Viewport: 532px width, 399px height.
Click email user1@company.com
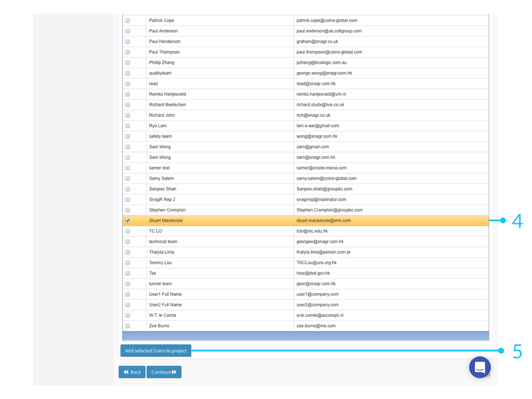[x=317, y=294]
